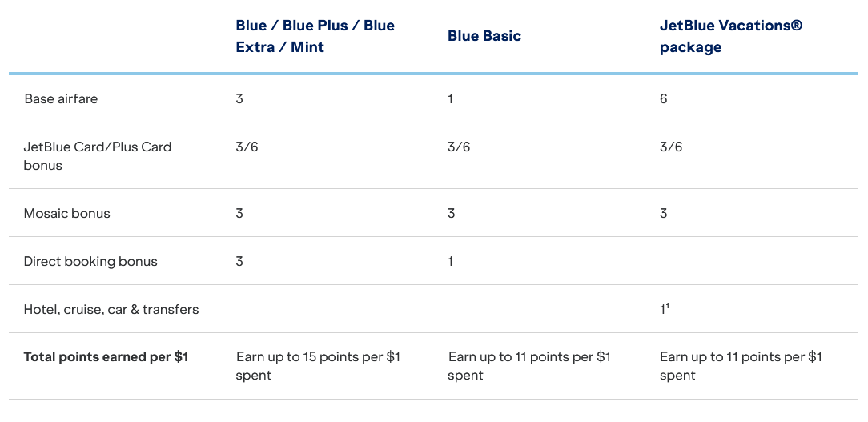Select the 3/6 card bonus under Blue Basic
This screenshot has height=422, width=868.
[x=459, y=147]
